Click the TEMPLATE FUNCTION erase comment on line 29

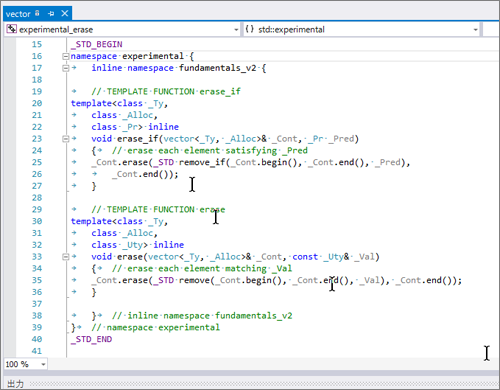point(158,210)
